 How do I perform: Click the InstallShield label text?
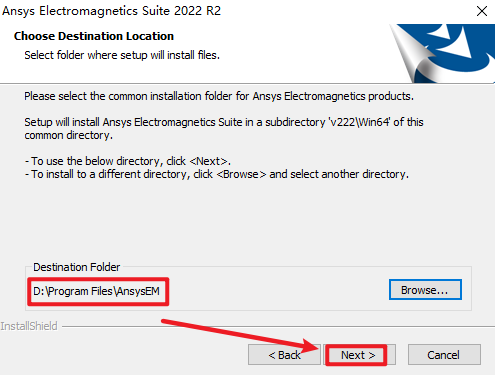point(29,326)
